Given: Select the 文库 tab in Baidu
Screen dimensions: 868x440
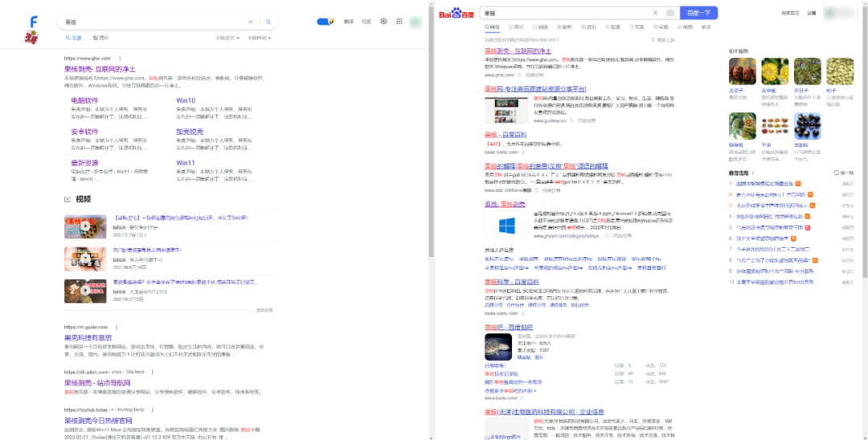Looking at the screenshot, I should tap(637, 26).
